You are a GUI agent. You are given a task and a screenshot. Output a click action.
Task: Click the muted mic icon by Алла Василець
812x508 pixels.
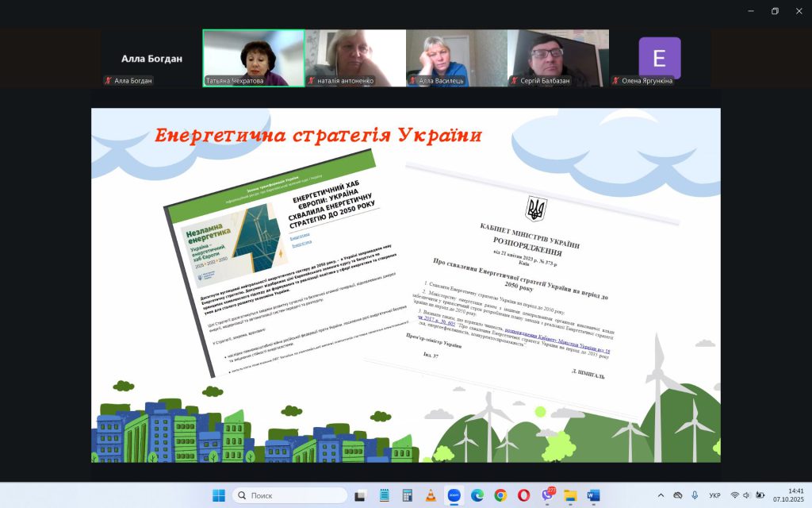412,80
